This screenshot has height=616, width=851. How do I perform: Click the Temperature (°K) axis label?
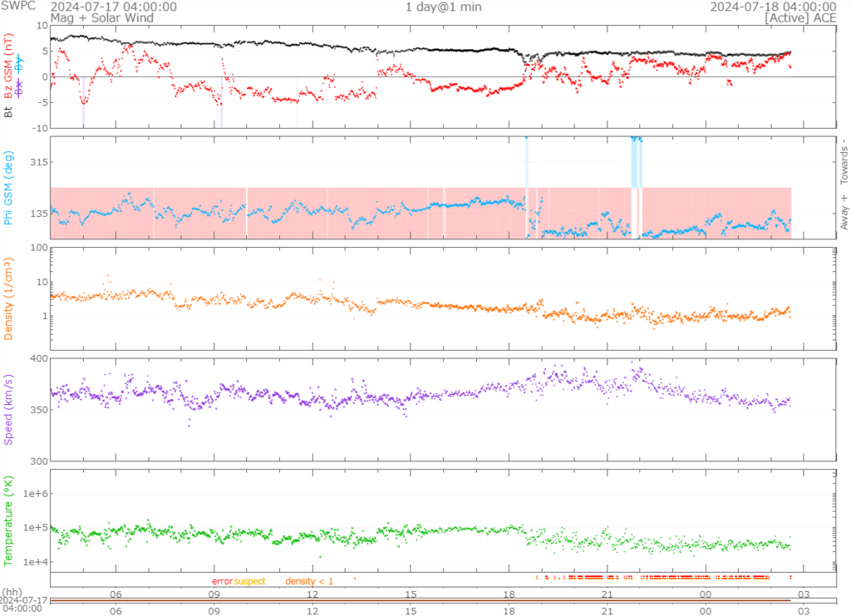tap(9, 520)
